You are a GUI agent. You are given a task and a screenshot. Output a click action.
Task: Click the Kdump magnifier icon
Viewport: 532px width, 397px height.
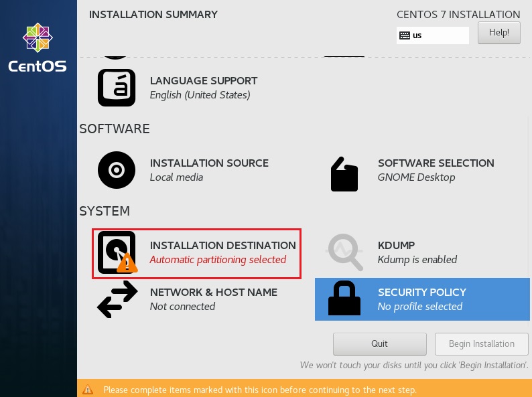coord(344,252)
